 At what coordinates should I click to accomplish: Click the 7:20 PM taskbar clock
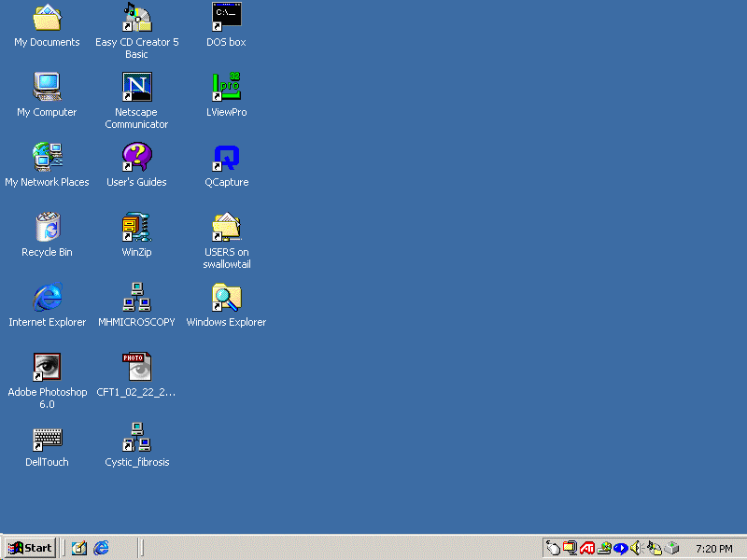[x=713, y=549]
